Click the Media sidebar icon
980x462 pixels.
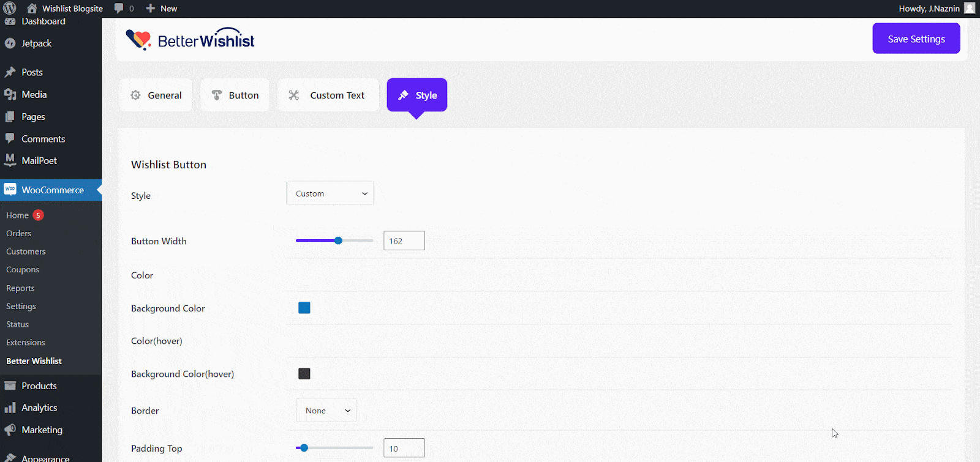coord(10,94)
